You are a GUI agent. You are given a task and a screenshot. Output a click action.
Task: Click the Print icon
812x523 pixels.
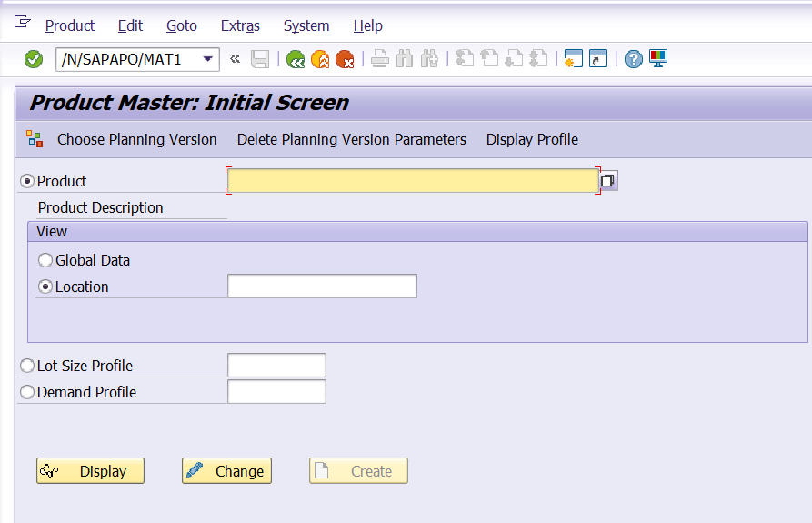[379, 59]
